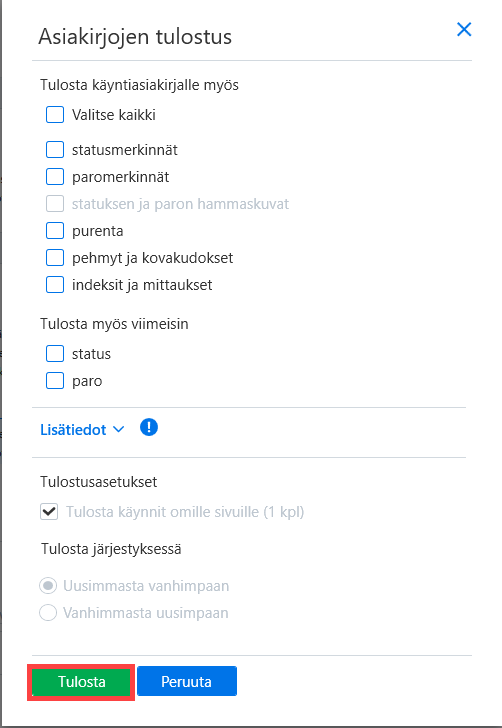This screenshot has height=728, width=502.
Task: Click the Peruuta button
Action: click(x=187, y=681)
